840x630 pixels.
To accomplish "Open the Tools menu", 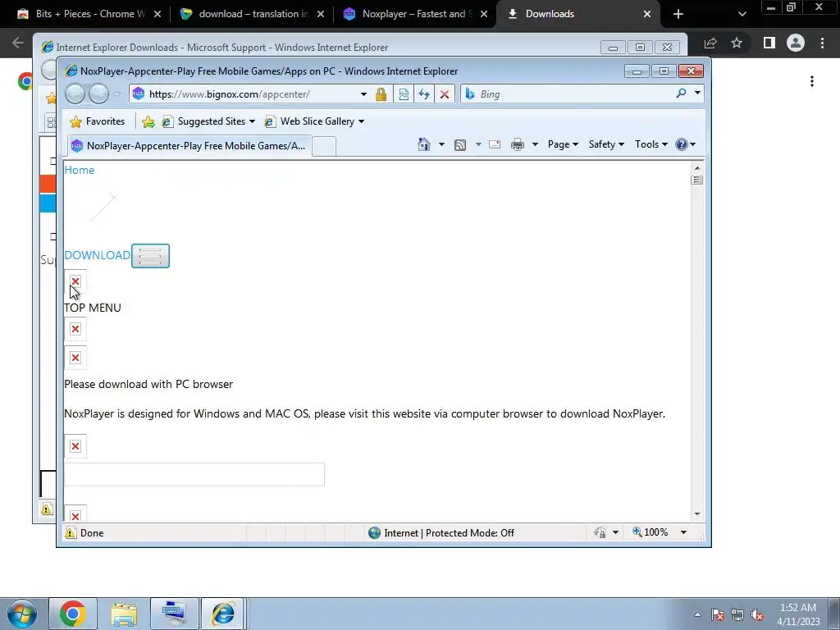I will tap(651, 144).
